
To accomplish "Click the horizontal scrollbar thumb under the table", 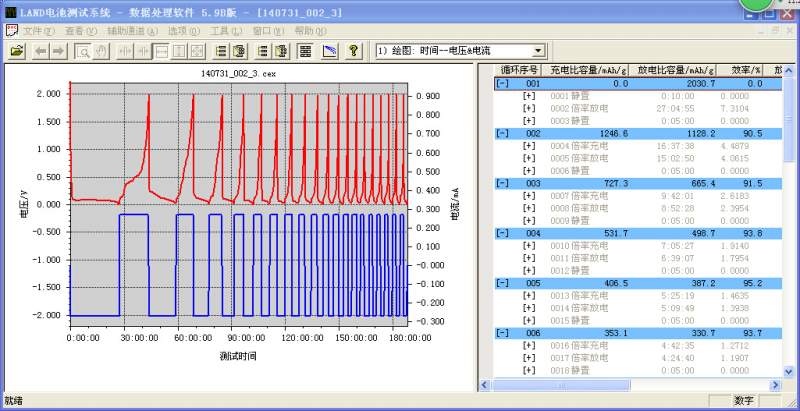I will [561, 385].
